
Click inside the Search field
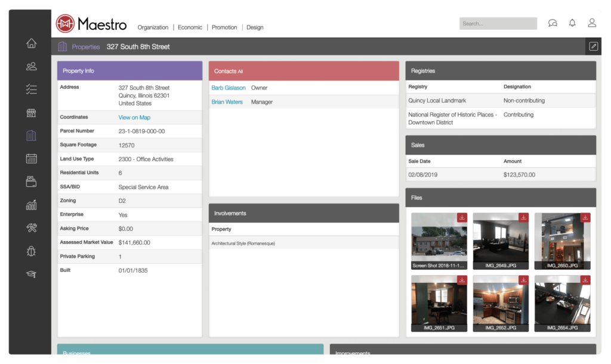pyautogui.click(x=498, y=23)
